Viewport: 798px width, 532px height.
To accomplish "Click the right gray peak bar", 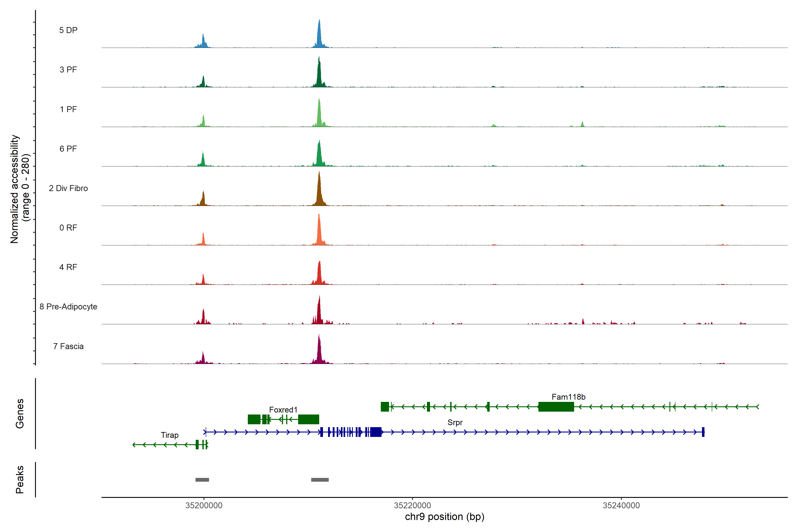I will 320,479.
